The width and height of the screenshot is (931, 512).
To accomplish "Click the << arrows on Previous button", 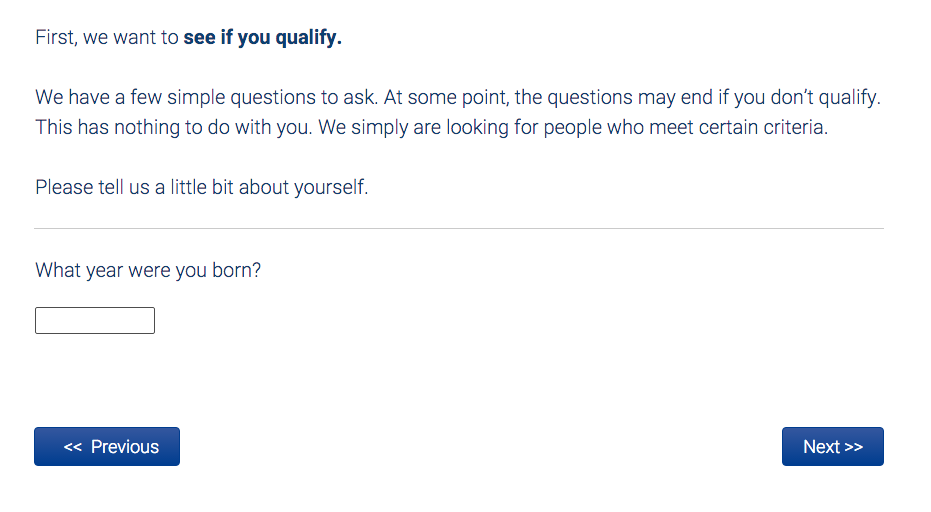I will [72, 447].
